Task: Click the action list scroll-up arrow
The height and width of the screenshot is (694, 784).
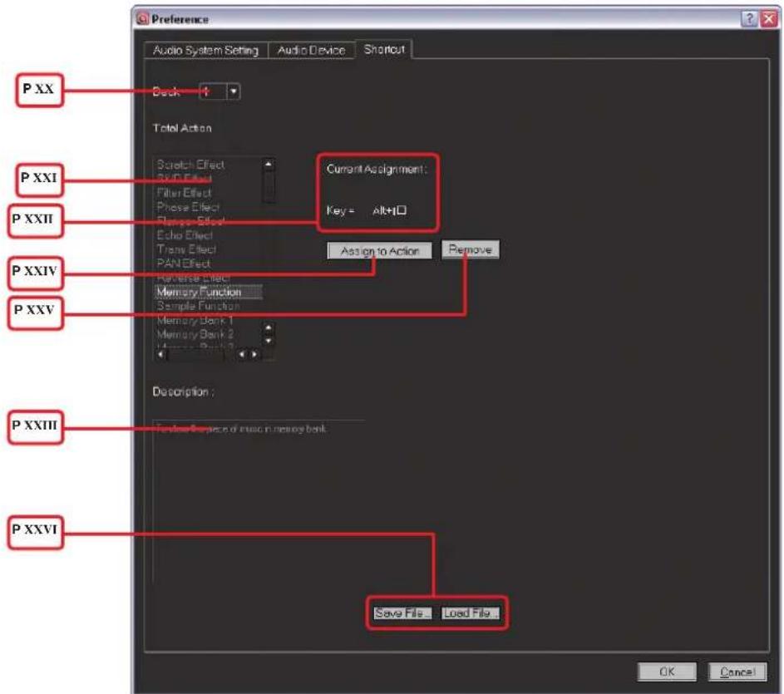Action: (x=268, y=165)
